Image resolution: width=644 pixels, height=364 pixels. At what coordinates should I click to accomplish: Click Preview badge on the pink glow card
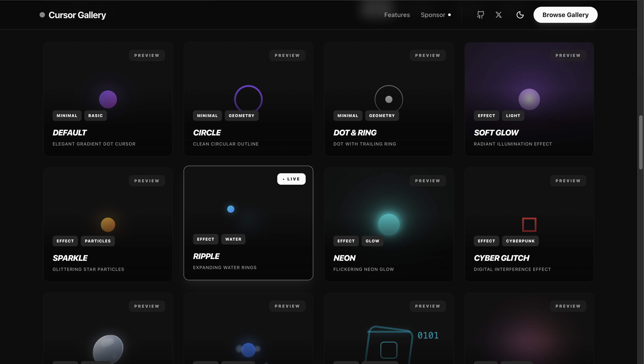[x=568, y=306]
